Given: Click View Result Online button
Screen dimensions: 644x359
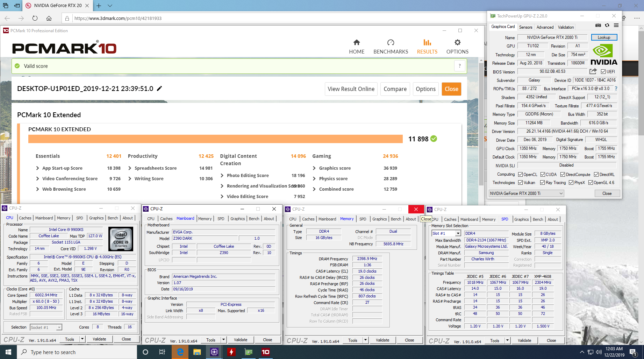Looking at the screenshot, I should tap(351, 89).
